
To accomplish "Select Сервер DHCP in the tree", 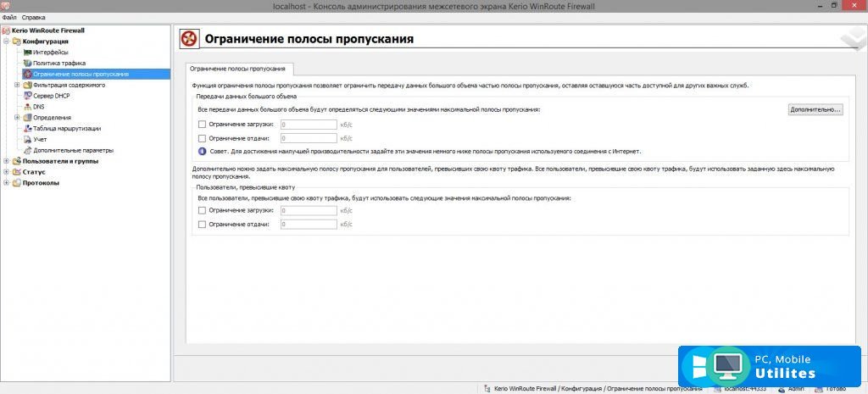I will point(52,96).
